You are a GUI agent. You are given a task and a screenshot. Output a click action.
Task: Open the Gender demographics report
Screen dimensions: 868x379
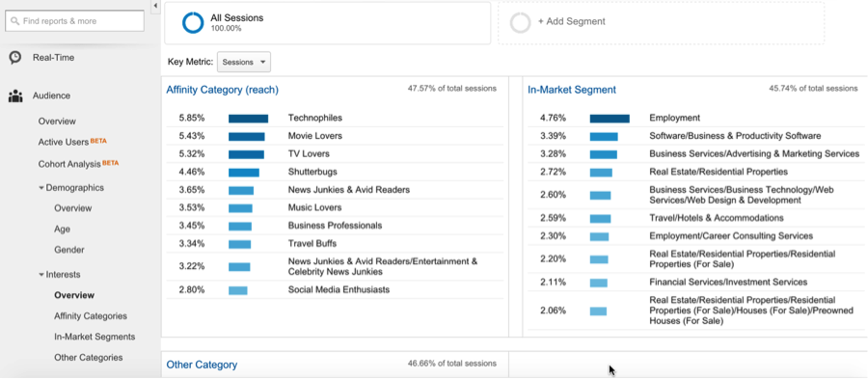69,250
